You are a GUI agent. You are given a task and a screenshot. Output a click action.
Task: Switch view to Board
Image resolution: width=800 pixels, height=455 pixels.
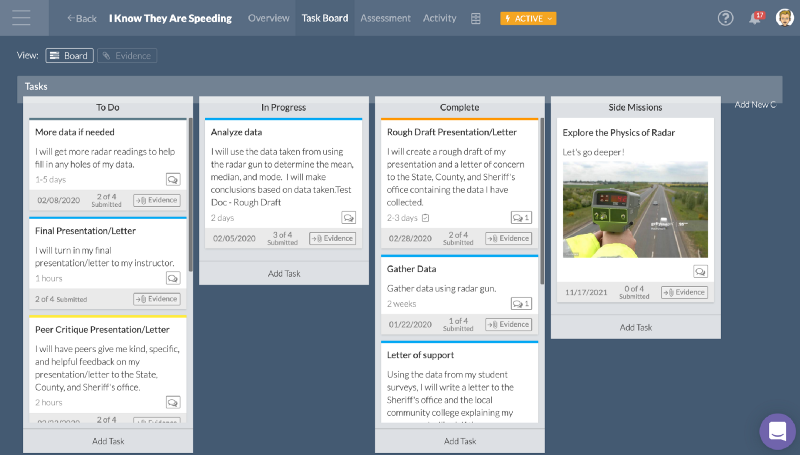[x=69, y=56]
